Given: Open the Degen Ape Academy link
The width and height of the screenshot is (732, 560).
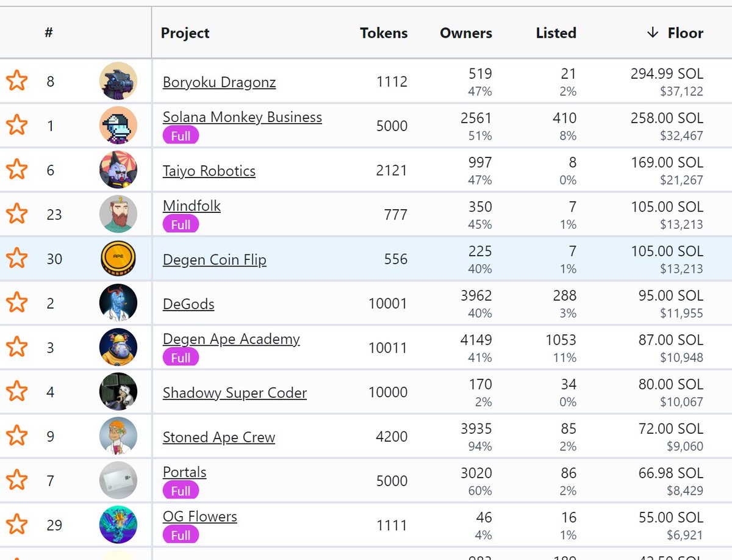Looking at the screenshot, I should [x=231, y=339].
